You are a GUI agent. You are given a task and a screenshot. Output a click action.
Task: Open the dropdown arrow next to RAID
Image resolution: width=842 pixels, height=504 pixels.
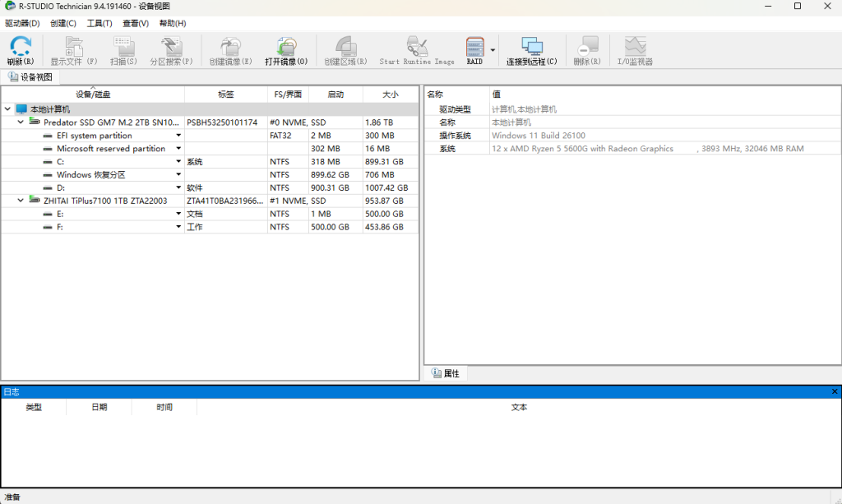(493, 51)
